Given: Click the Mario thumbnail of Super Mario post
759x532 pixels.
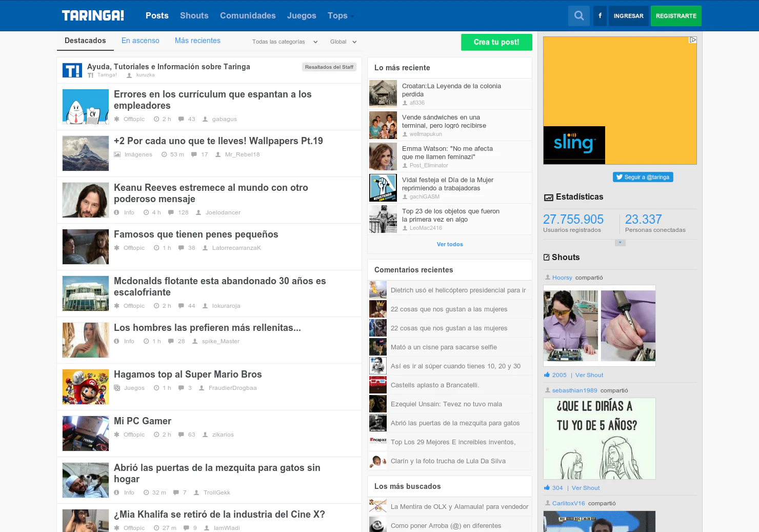Looking at the screenshot, I should coord(86,387).
